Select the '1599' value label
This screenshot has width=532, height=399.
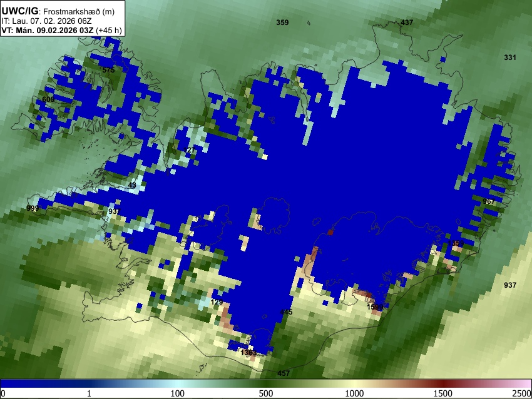375,307
